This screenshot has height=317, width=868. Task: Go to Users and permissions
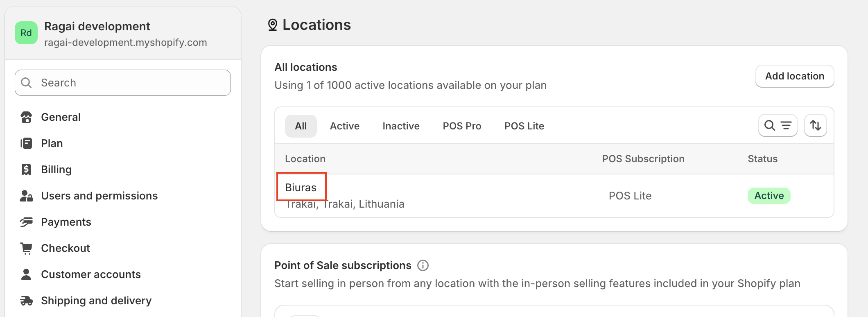click(99, 196)
